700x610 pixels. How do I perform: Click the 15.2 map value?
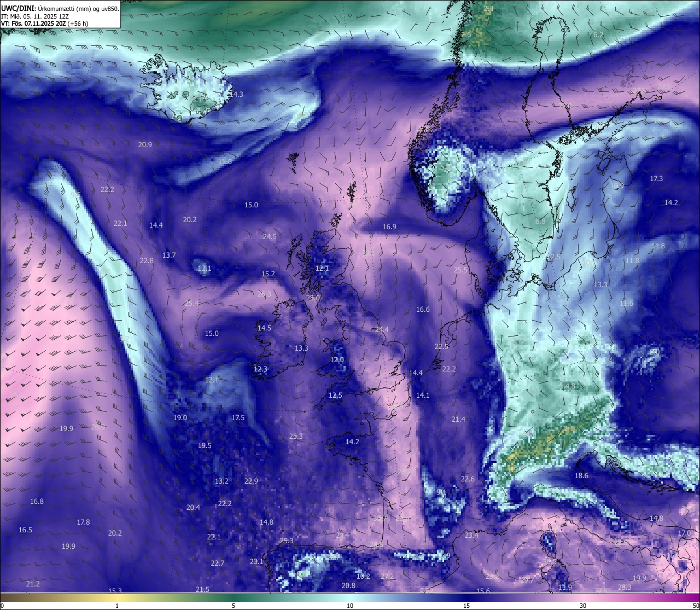point(268,274)
